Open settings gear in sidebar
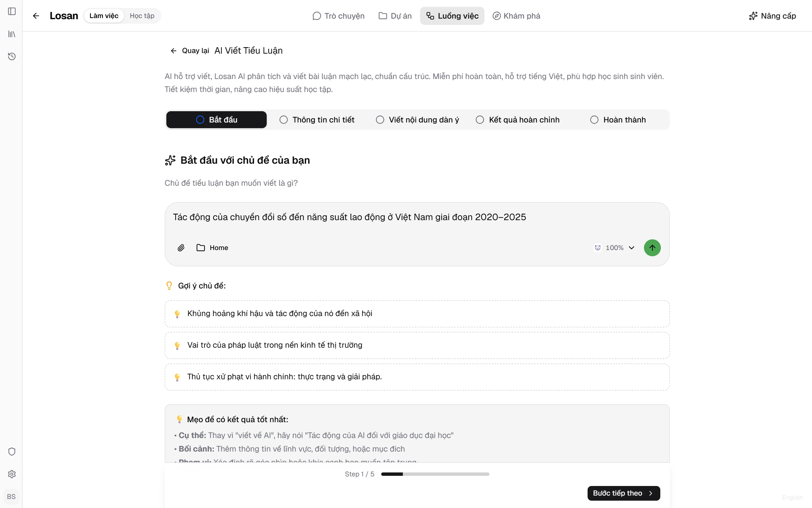 point(12,474)
